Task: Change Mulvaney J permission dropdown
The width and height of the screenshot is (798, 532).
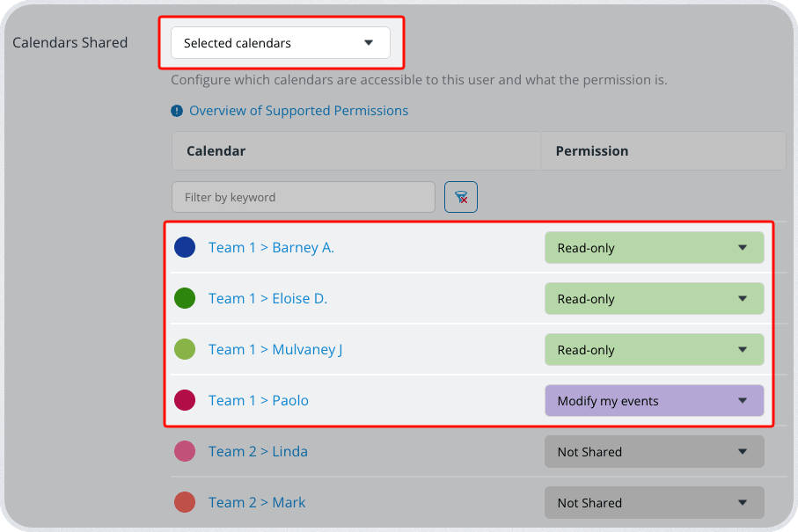Action: [654, 350]
